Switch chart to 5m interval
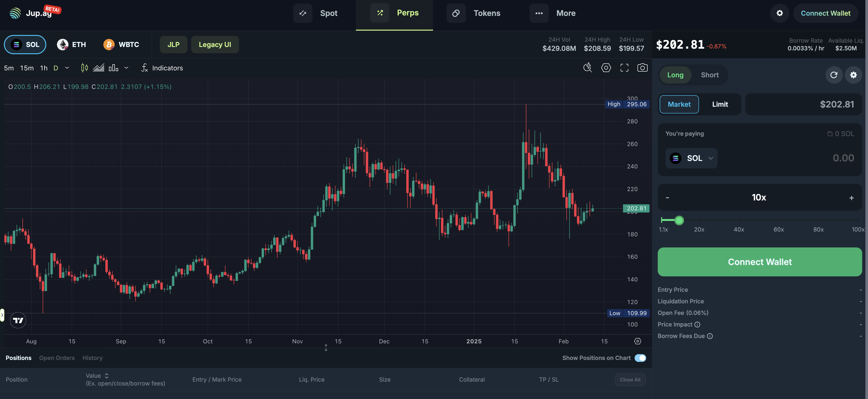This screenshot has width=868, height=399. (x=9, y=68)
